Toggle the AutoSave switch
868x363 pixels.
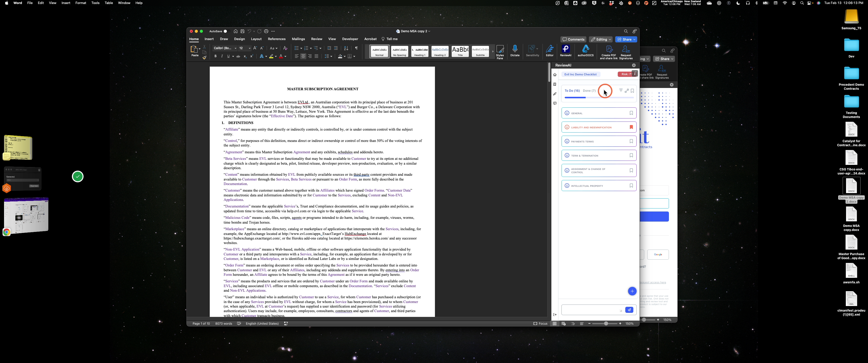point(225,31)
